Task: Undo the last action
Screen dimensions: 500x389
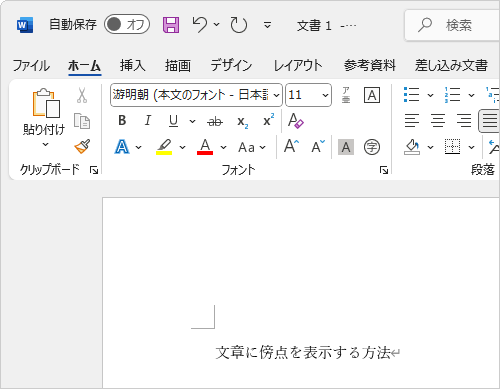Action: pos(200,25)
